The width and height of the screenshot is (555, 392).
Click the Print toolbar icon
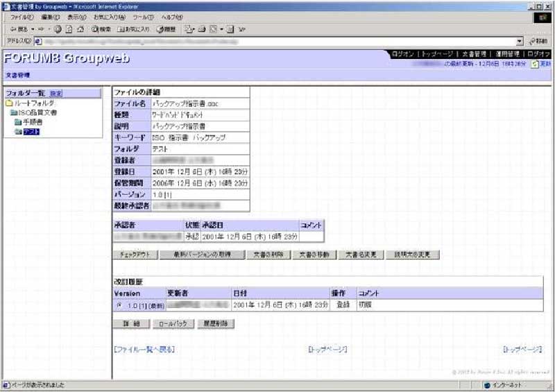[x=202, y=29]
